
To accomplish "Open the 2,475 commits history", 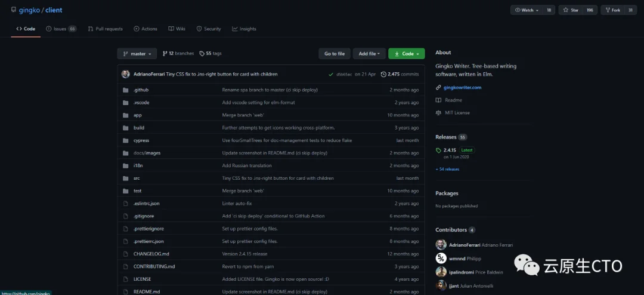I will click(x=400, y=75).
